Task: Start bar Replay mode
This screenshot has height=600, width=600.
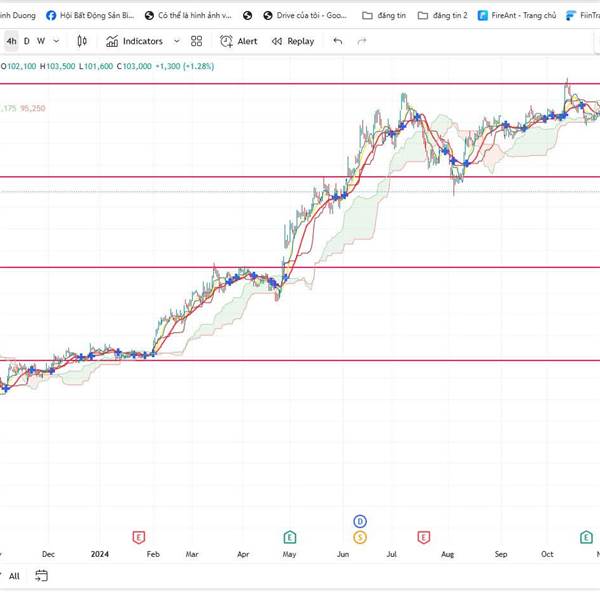Action: coord(293,41)
